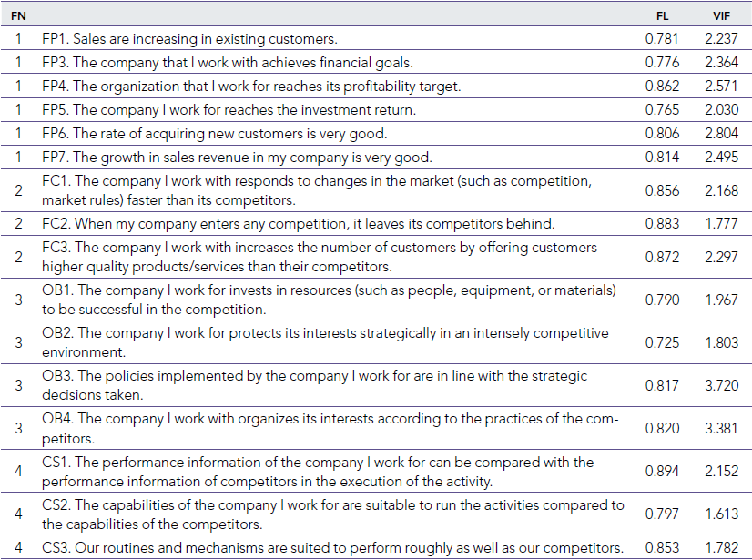The height and width of the screenshot is (560, 752).
Task: Select the VIF value 3.720
Action: (720, 385)
